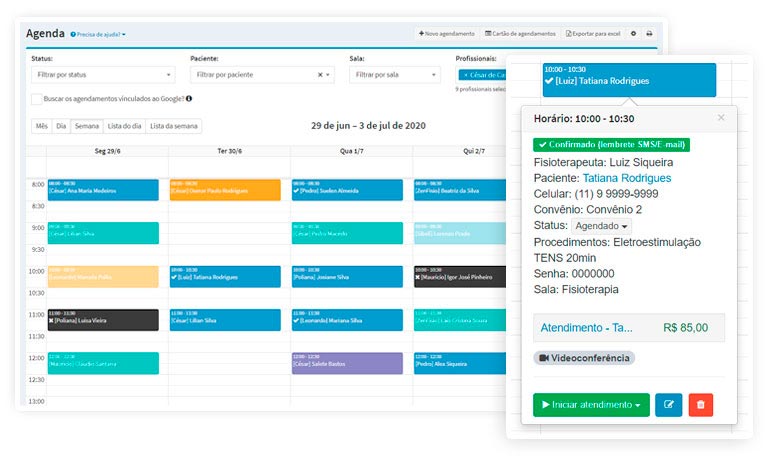
Task: Clear the Paciente filter with the x
Action: pos(320,75)
